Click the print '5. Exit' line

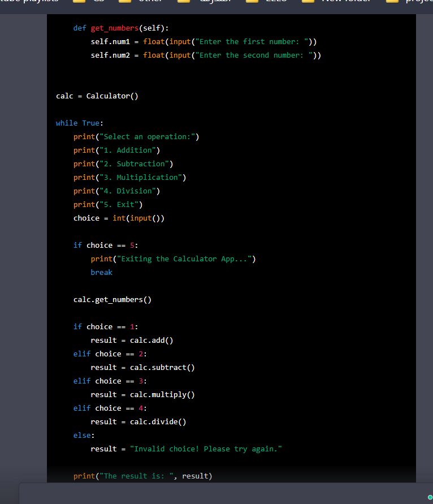(108, 205)
